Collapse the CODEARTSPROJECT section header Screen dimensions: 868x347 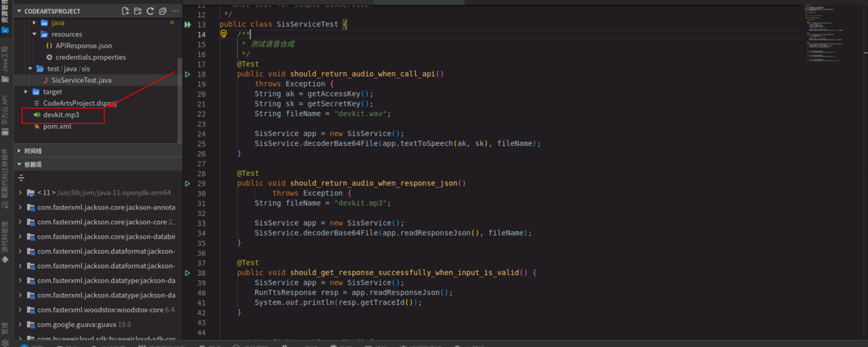point(98,11)
